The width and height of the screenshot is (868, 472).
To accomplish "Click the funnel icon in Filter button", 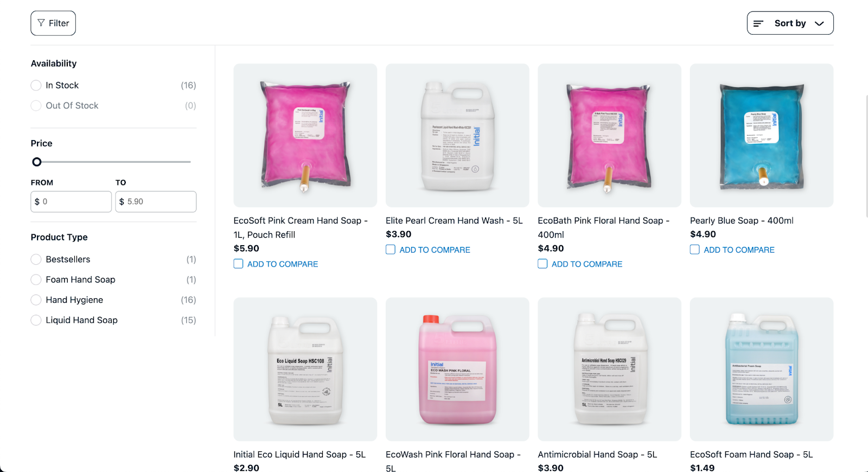I will point(41,23).
